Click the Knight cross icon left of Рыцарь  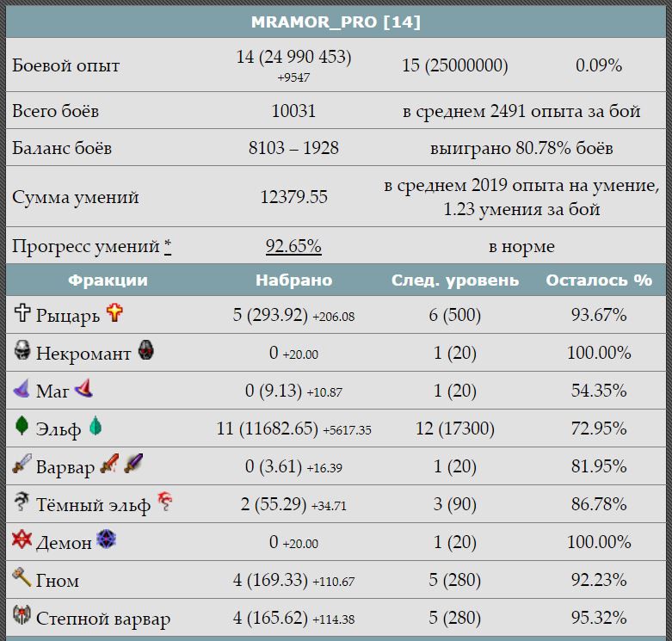[22, 314]
